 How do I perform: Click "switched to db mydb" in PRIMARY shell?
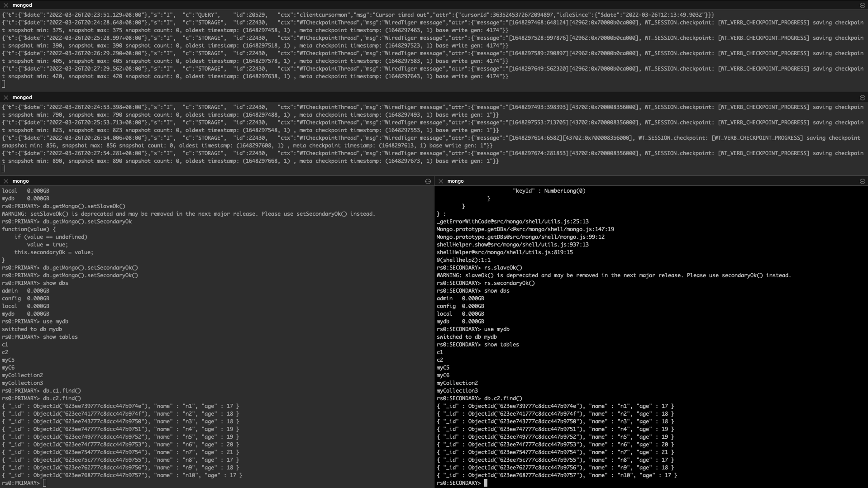click(32, 329)
